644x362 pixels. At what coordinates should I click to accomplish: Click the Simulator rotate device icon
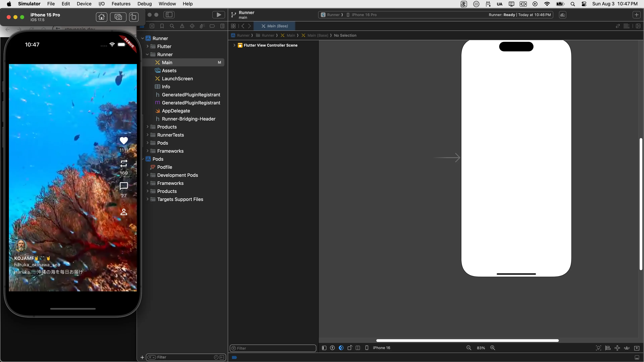tap(134, 17)
